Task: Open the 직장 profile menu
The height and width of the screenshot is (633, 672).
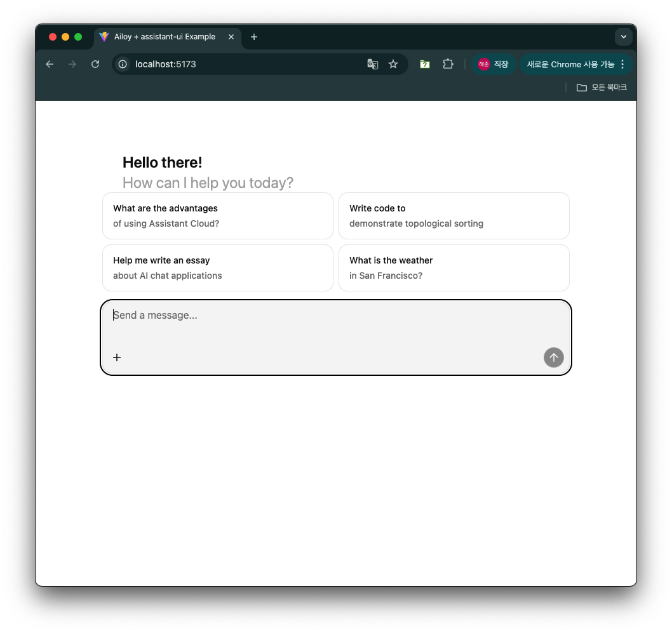Action: pyautogui.click(x=494, y=64)
